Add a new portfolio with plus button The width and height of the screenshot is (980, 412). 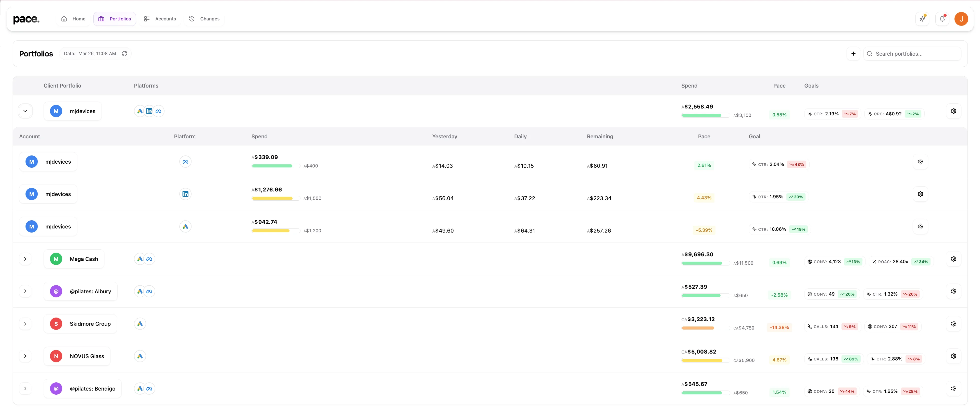coord(853,54)
